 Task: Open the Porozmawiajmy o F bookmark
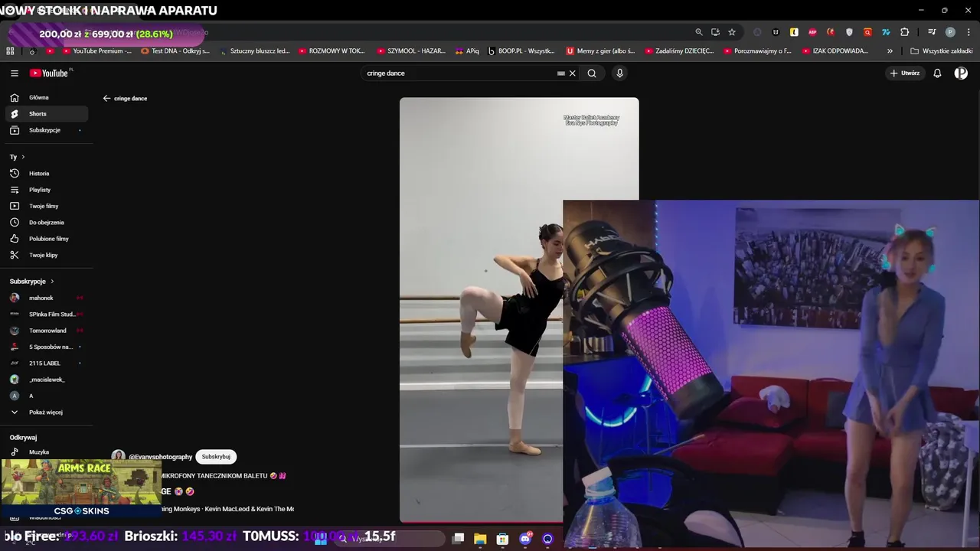[x=757, y=51]
